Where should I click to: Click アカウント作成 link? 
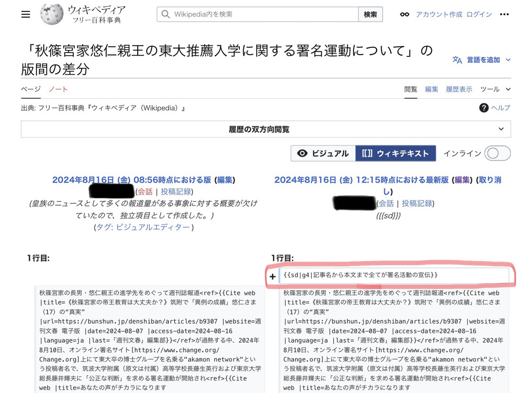point(439,14)
